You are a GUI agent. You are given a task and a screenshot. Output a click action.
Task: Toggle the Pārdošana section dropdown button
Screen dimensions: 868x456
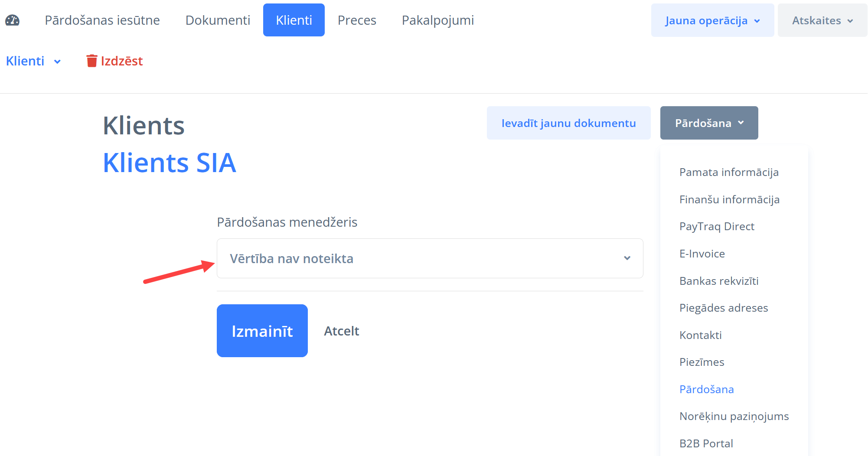(x=709, y=123)
